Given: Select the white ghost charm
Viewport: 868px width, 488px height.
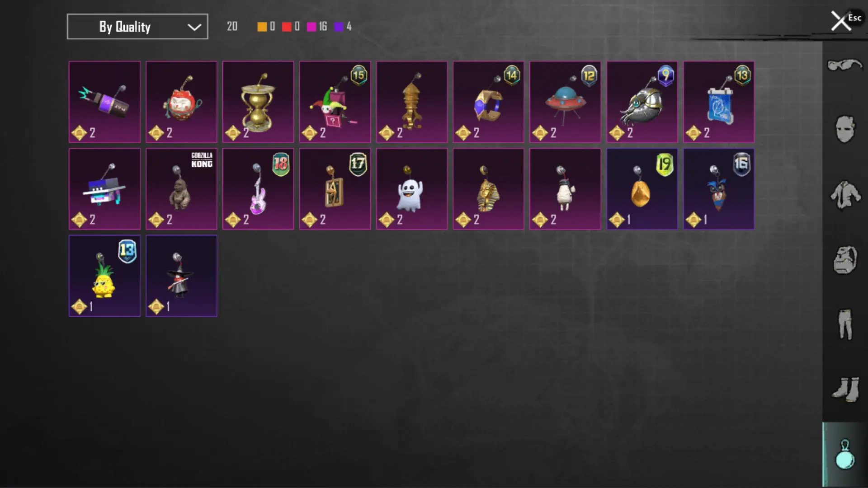Looking at the screenshot, I should tap(412, 189).
